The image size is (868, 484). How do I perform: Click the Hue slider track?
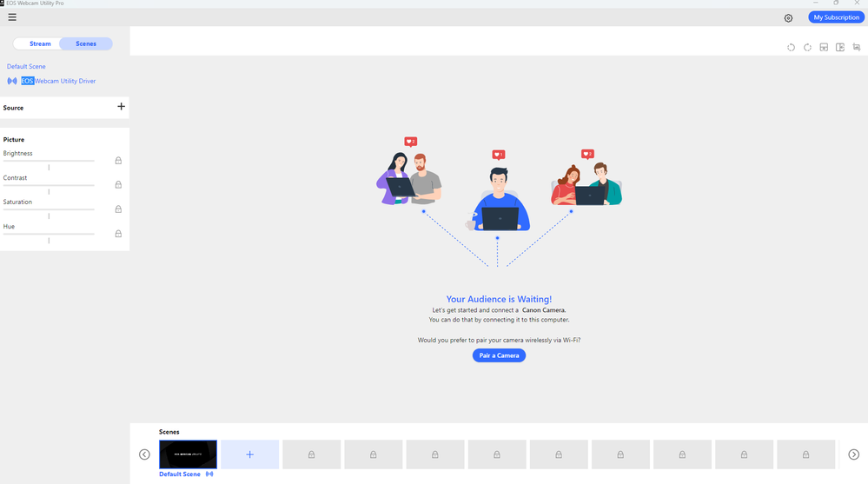(x=49, y=234)
